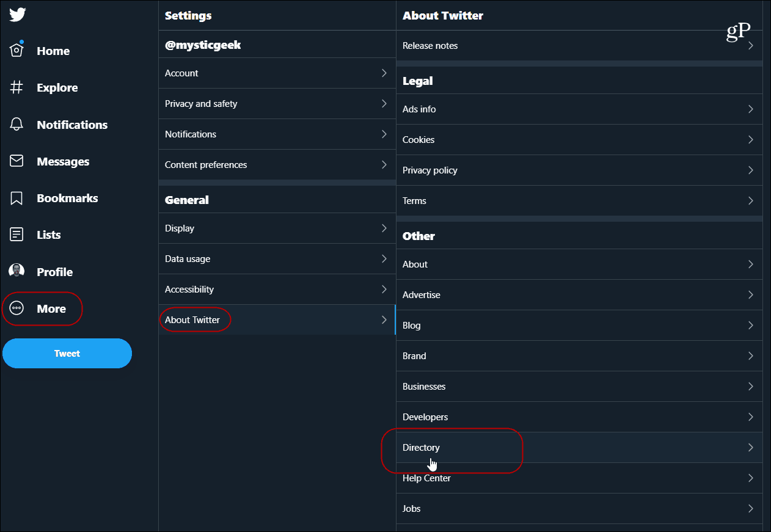Expand the Release notes chevron arrow
The image size is (771, 532).
coord(750,46)
